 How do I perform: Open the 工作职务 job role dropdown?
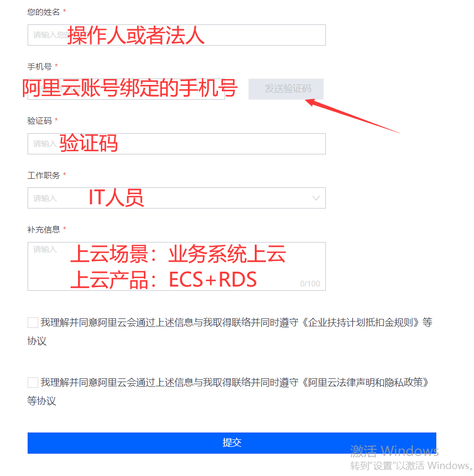click(176, 198)
